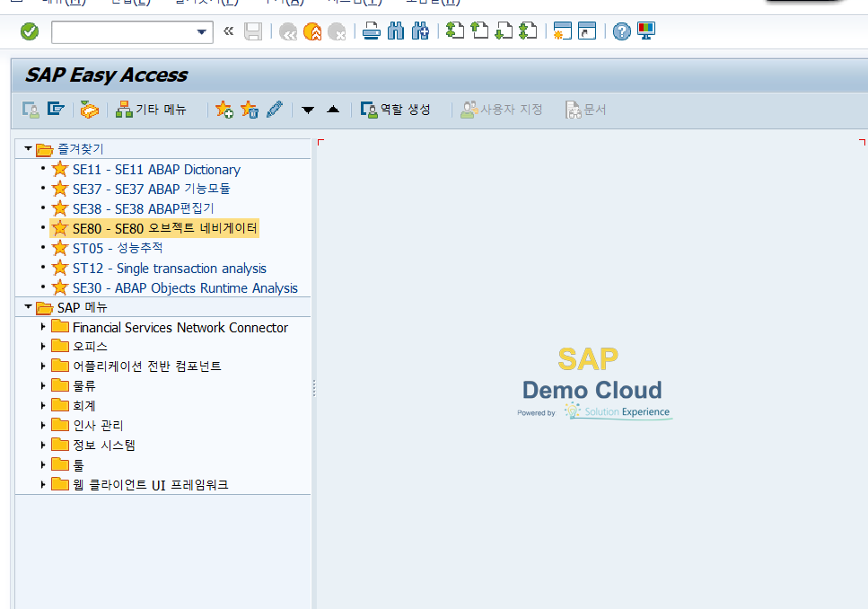Image resolution: width=868 pixels, height=609 pixels.
Task: Expand the 오피스 folder
Action: click(x=42, y=347)
